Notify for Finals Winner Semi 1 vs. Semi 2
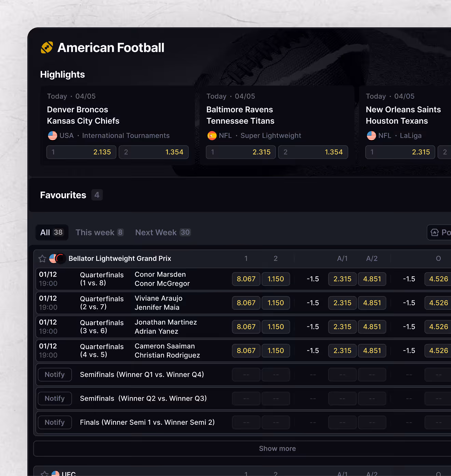The image size is (451, 476). (55, 422)
